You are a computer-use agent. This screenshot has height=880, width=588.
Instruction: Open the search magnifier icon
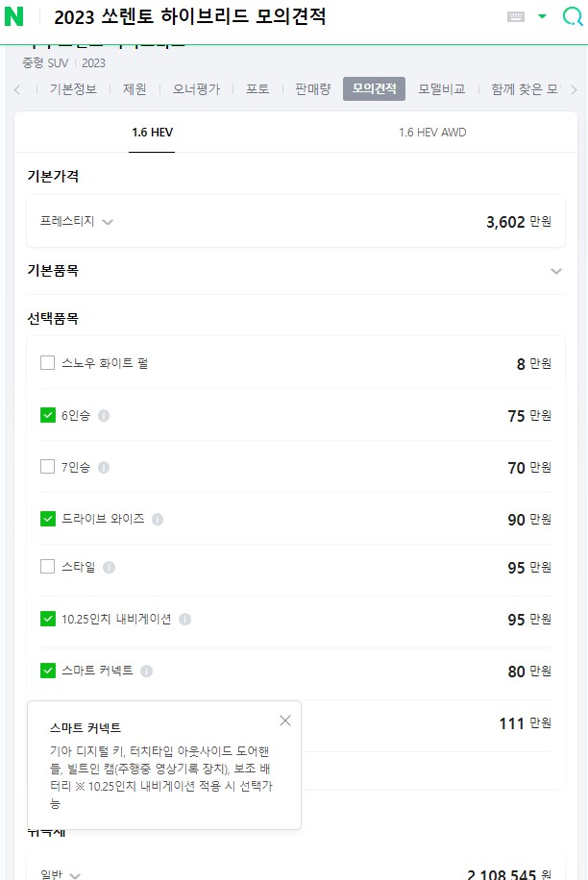[x=572, y=16]
